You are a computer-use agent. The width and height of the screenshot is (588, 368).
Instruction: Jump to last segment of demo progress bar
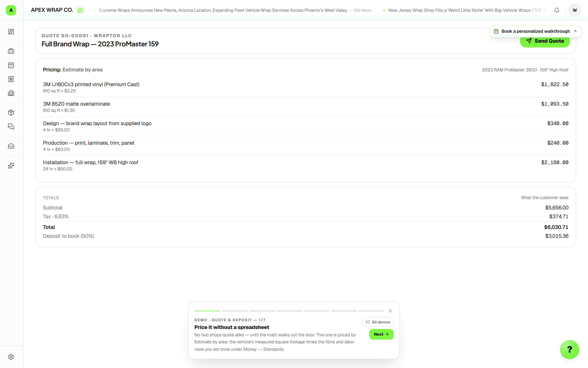[371, 311]
